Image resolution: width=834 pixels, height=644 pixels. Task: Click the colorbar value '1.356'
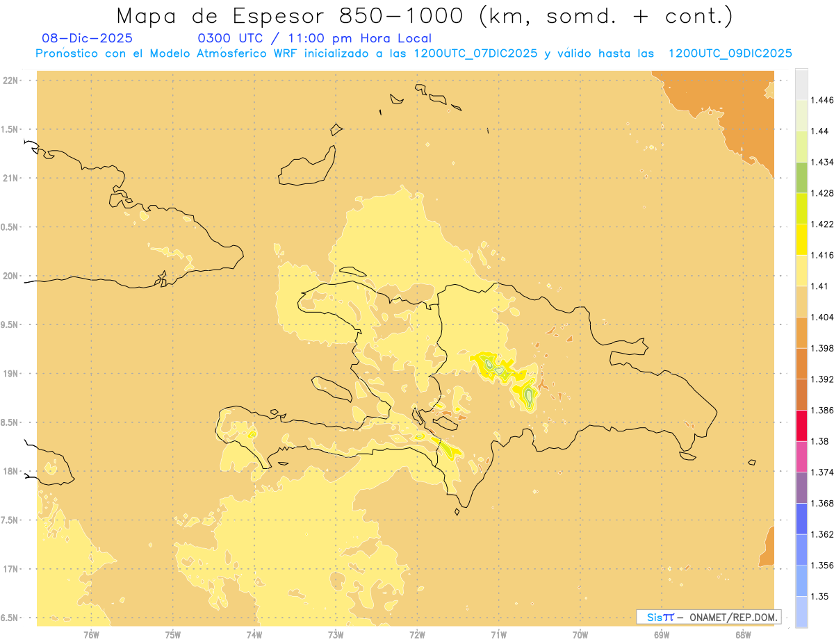point(822,565)
